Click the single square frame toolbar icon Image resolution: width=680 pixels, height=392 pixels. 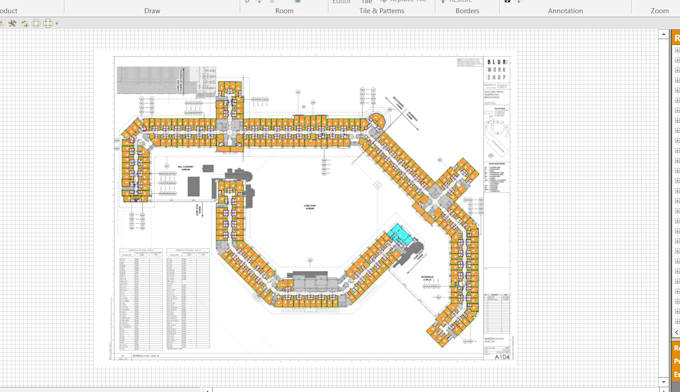36,23
